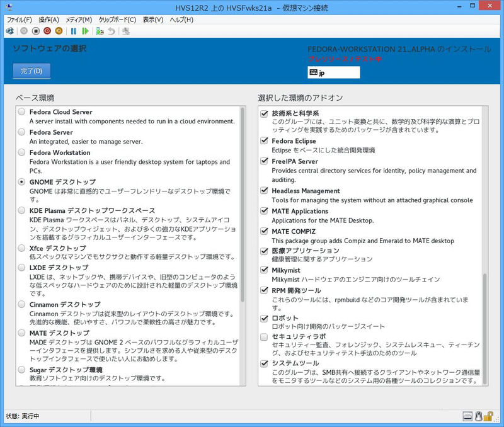
Task: Open the ファイル(F) menu
Action: (x=20, y=20)
